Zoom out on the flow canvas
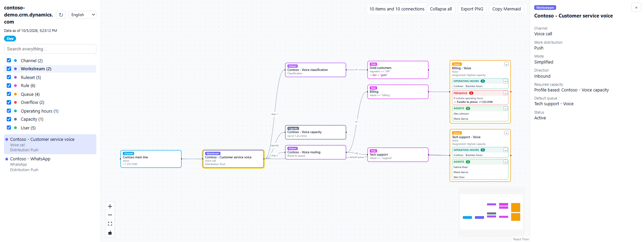Screen dimensions: 644x242 pyautogui.click(x=110, y=215)
